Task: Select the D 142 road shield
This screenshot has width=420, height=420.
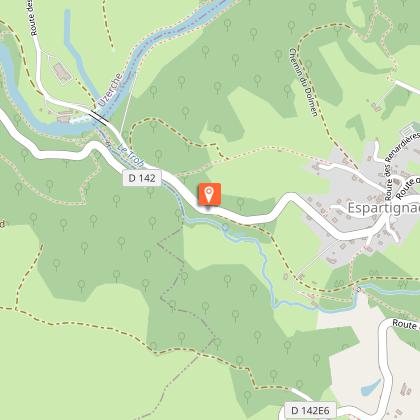Action: 142,178
